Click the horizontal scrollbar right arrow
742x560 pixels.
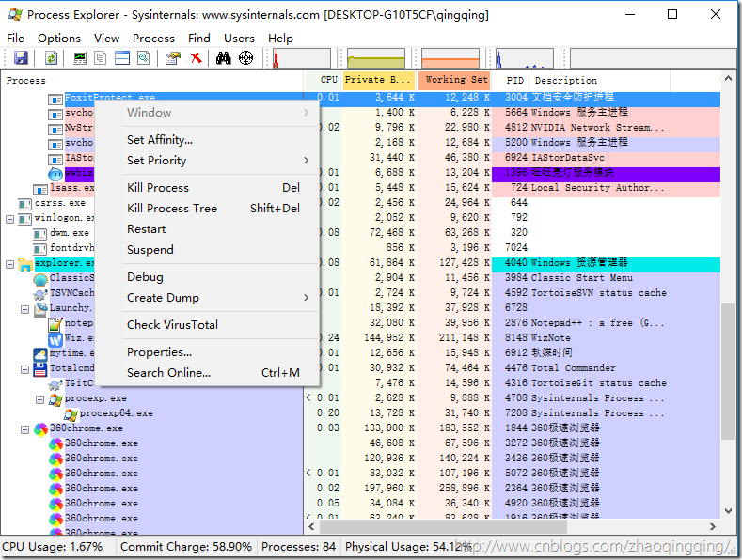713,526
